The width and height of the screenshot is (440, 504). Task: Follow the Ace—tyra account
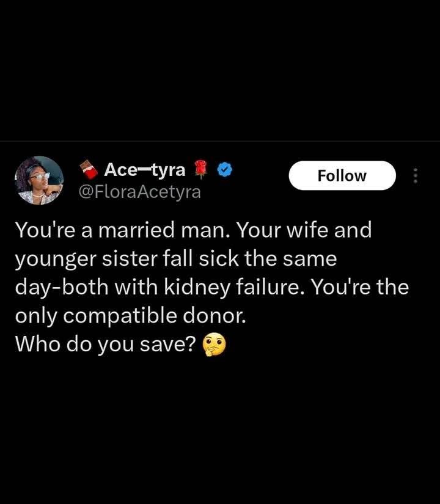pos(342,175)
